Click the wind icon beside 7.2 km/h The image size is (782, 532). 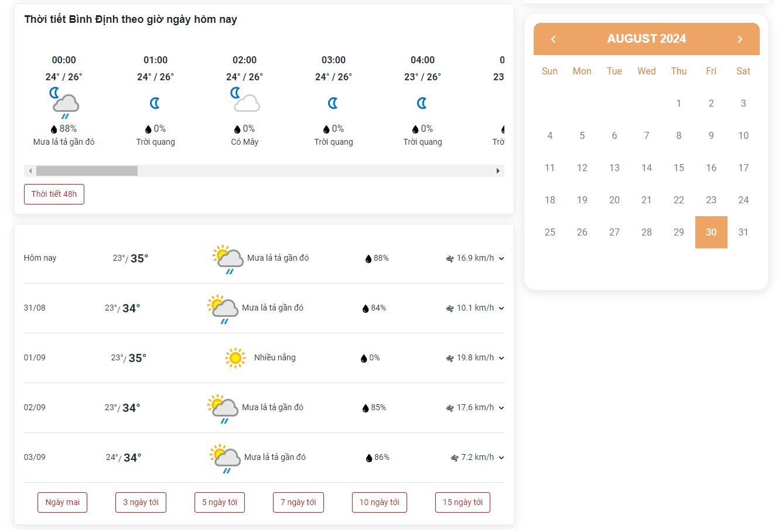[x=455, y=458]
